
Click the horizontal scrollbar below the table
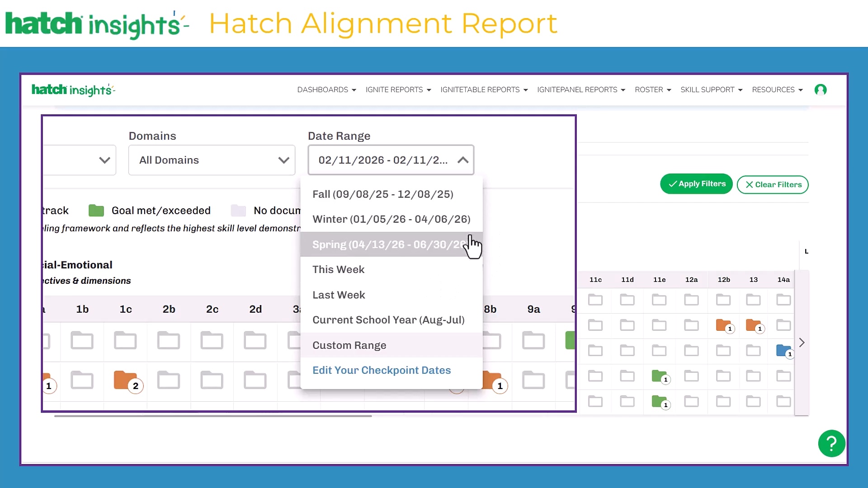pyautogui.click(x=213, y=416)
